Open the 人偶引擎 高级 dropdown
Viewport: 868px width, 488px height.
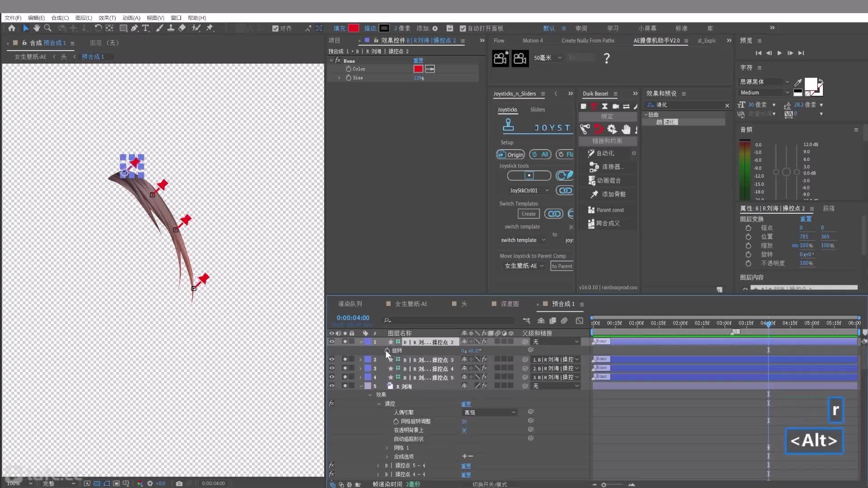[x=490, y=412]
